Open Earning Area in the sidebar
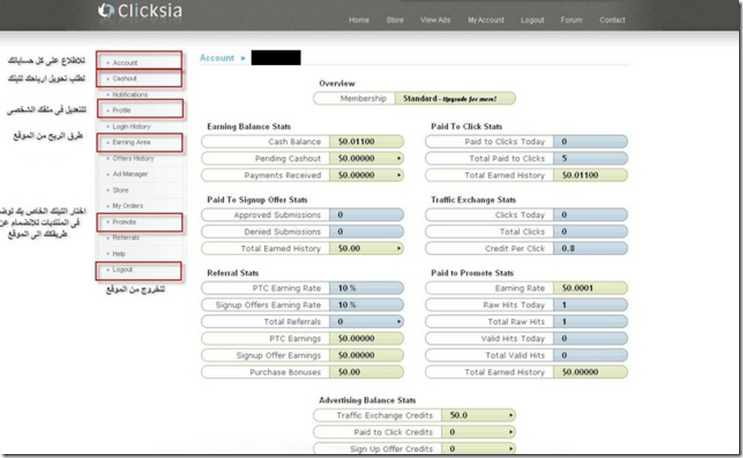Image resolution: width=743 pixels, height=458 pixels. pos(131,142)
